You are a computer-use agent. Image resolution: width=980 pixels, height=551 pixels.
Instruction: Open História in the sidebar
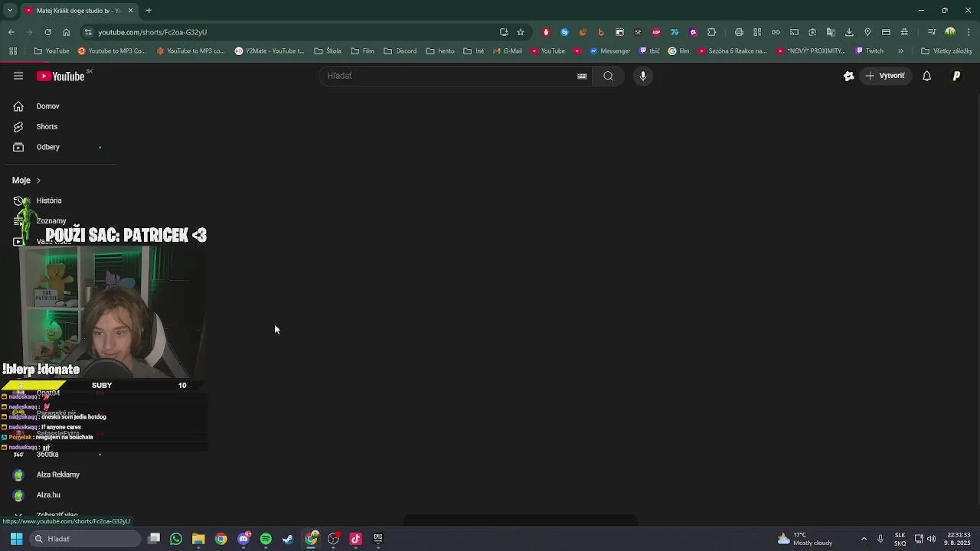tap(49, 201)
